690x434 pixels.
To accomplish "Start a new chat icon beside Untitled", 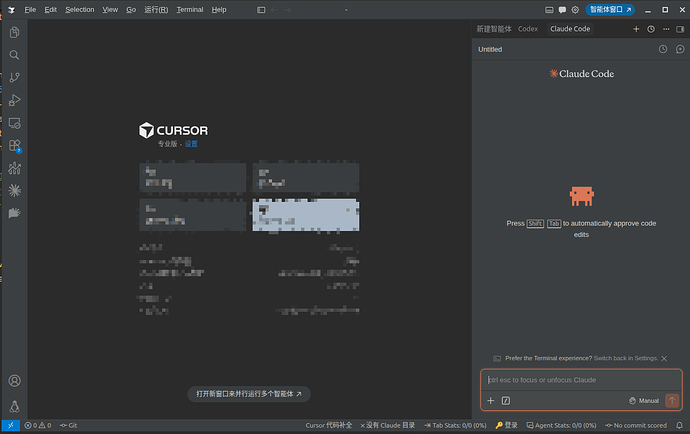I will pyautogui.click(x=680, y=49).
